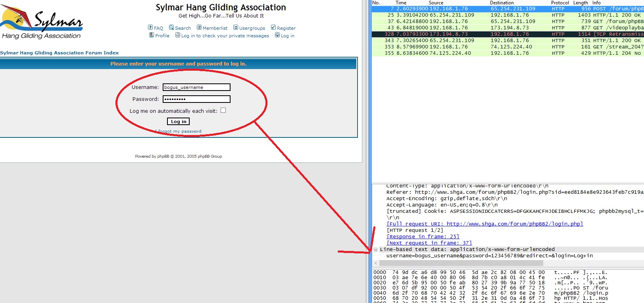This screenshot has height=303, width=644.
Task: Sort packets by the Time column header
Action: (x=401, y=3)
